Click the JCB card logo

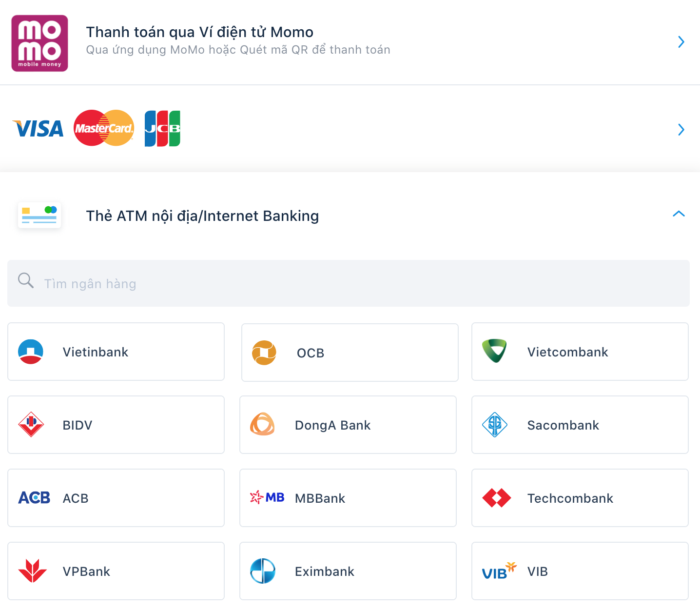162,129
